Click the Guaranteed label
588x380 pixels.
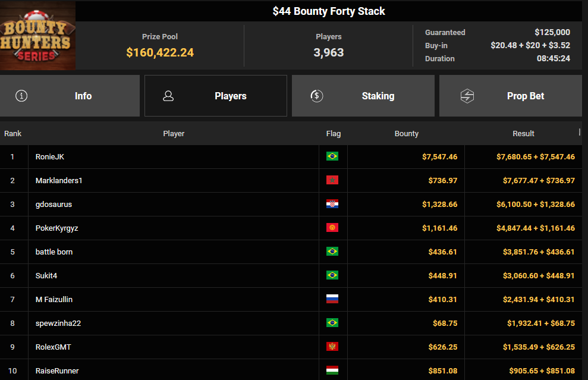[x=445, y=33]
